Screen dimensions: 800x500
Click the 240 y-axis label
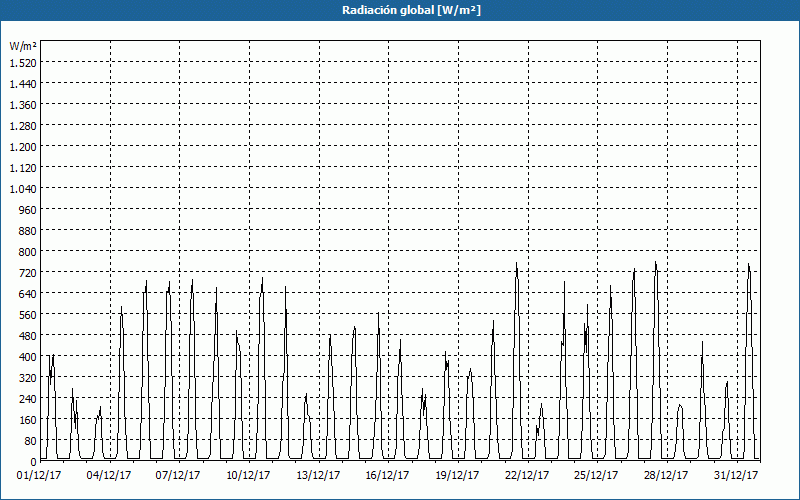click(x=28, y=399)
